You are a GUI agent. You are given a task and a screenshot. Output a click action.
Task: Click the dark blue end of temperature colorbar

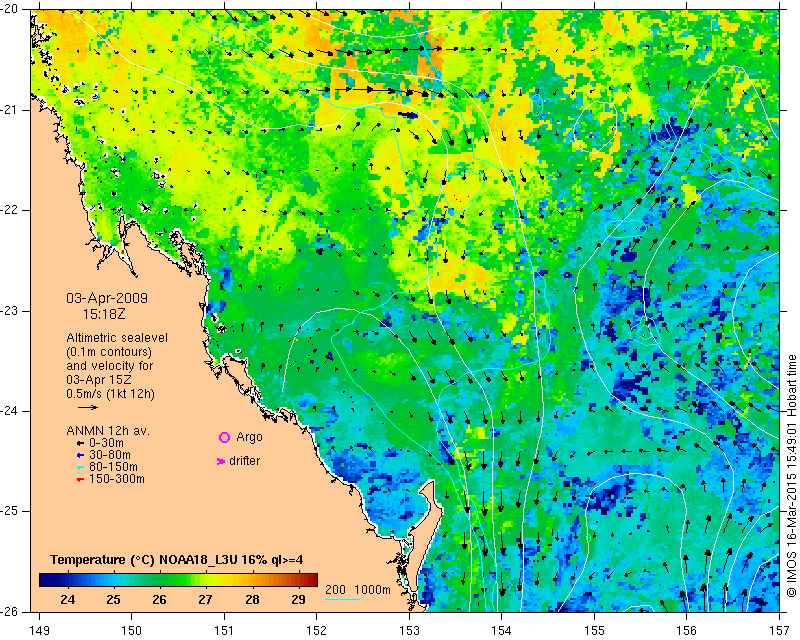point(45,579)
